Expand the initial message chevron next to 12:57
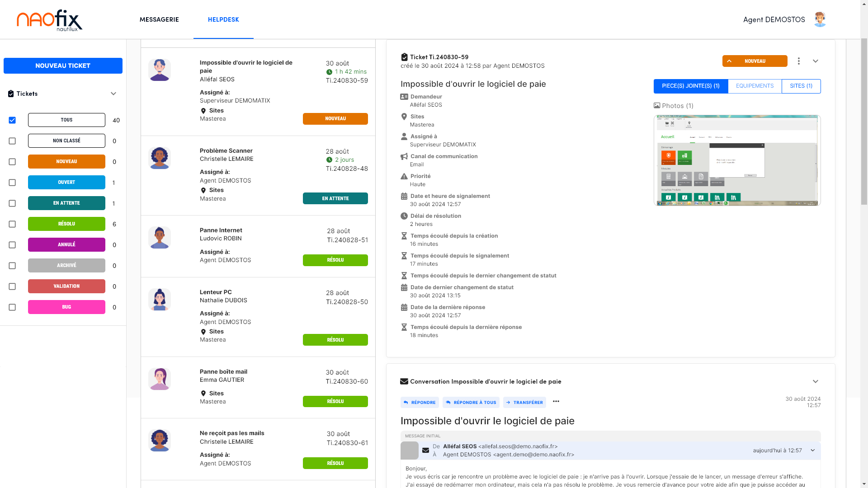This screenshot has height=488, width=868. pos(813,450)
